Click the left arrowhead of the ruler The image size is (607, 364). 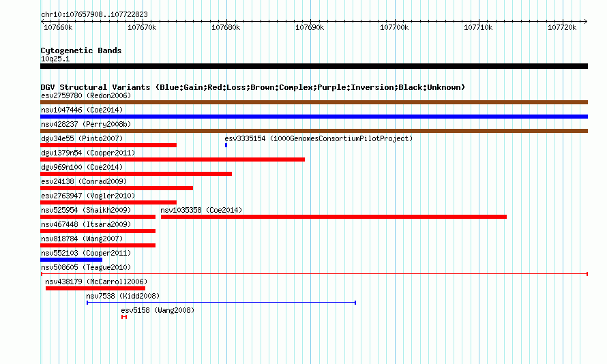42,21
